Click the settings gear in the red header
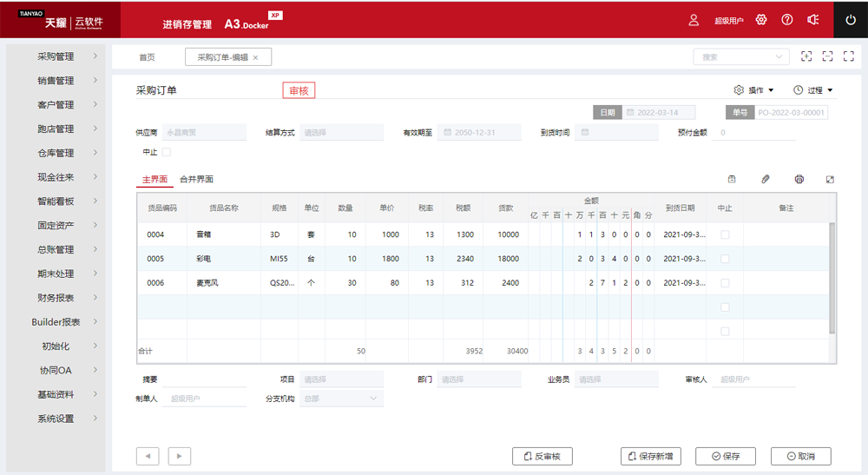The height and width of the screenshot is (475, 868). click(x=761, y=19)
